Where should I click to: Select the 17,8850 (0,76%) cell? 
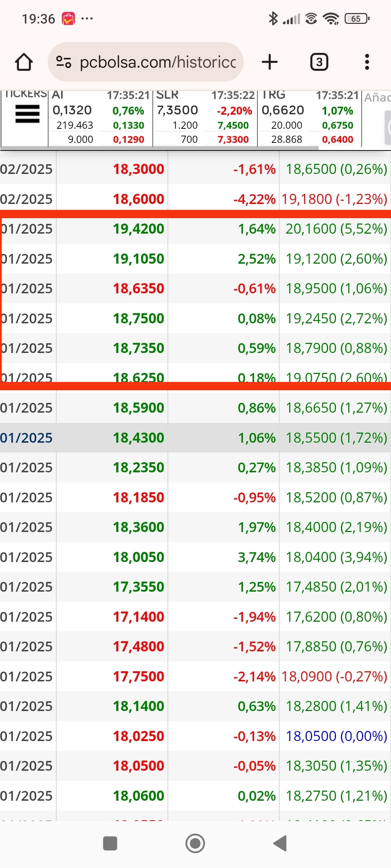336,647
